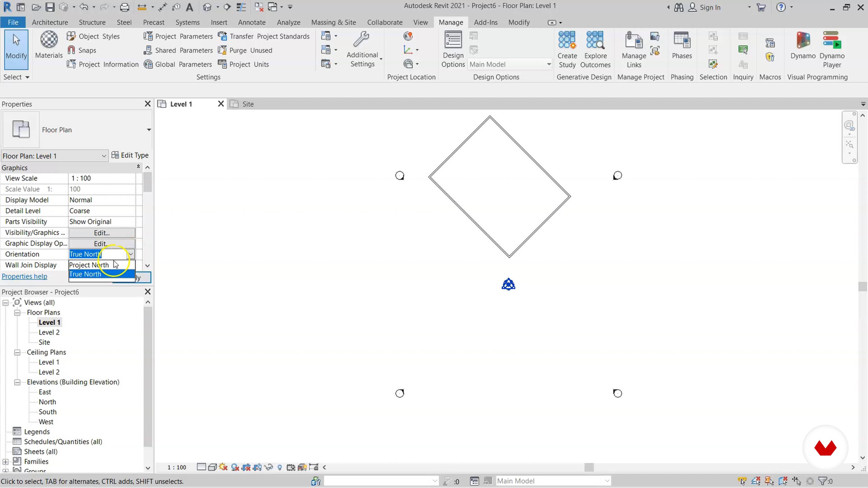The height and width of the screenshot is (488, 868).
Task: Open the File menu
Action: (x=13, y=22)
